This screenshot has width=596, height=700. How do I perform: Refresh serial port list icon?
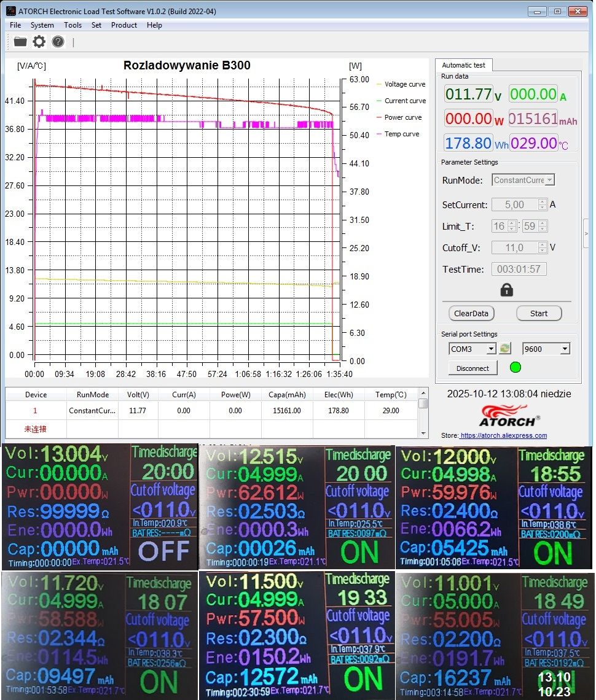point(505,349)
